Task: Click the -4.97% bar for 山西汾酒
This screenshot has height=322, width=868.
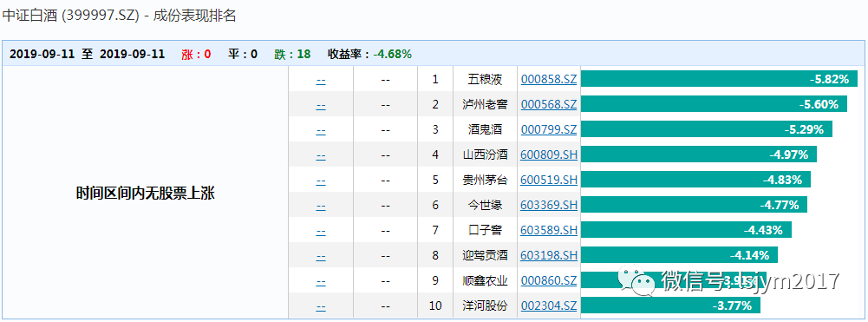Action: coord(699,154)
